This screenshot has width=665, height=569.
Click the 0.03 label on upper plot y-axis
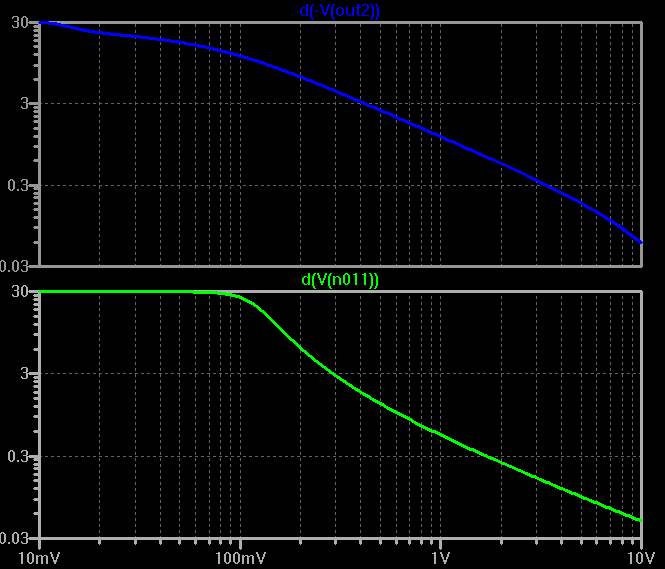(14, 266)
